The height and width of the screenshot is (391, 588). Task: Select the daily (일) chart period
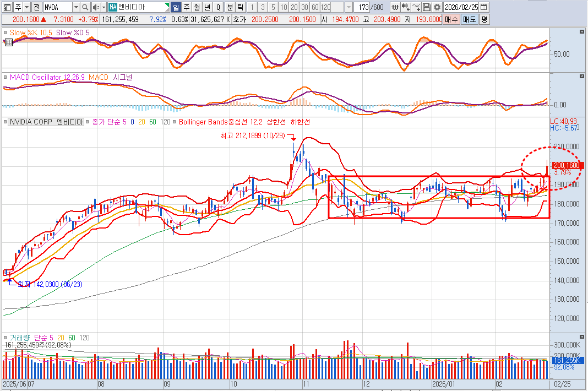(x=176, y=7)
